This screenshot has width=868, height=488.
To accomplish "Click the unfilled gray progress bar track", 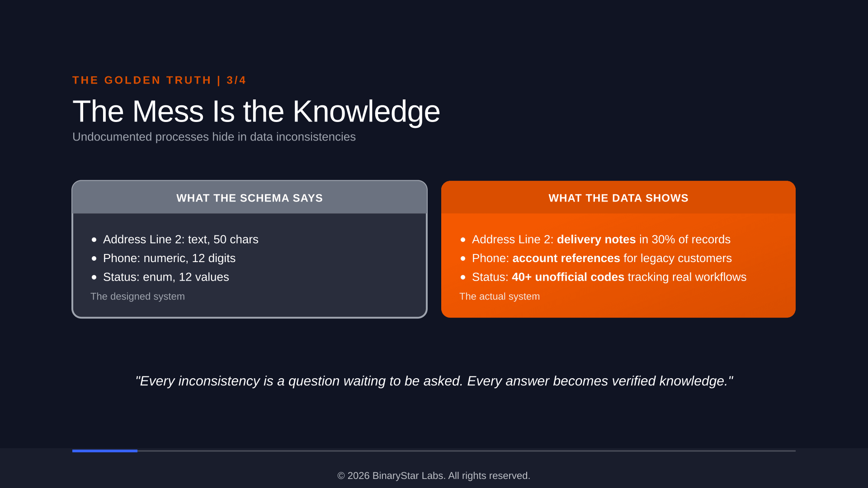I will click(467, 451).
